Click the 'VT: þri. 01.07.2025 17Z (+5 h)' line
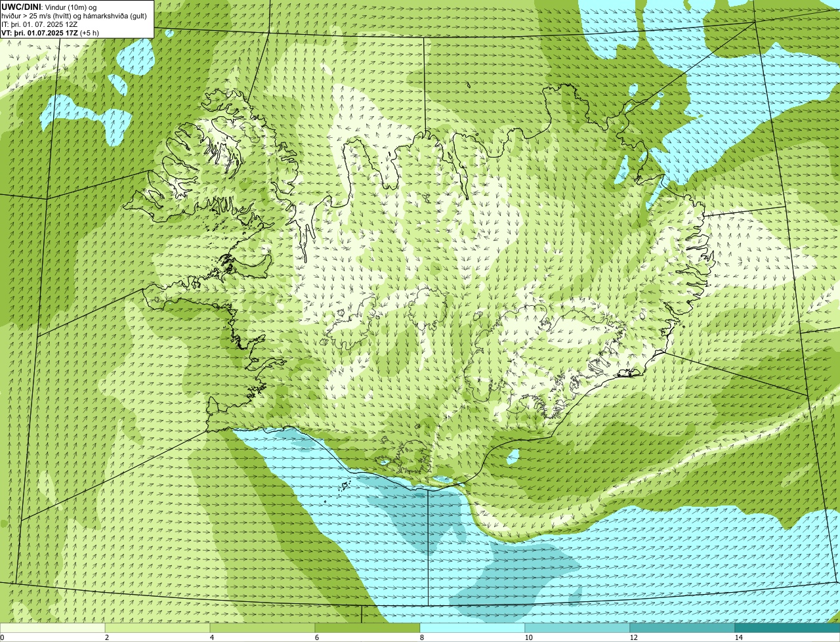 click(x=51, y=32)
